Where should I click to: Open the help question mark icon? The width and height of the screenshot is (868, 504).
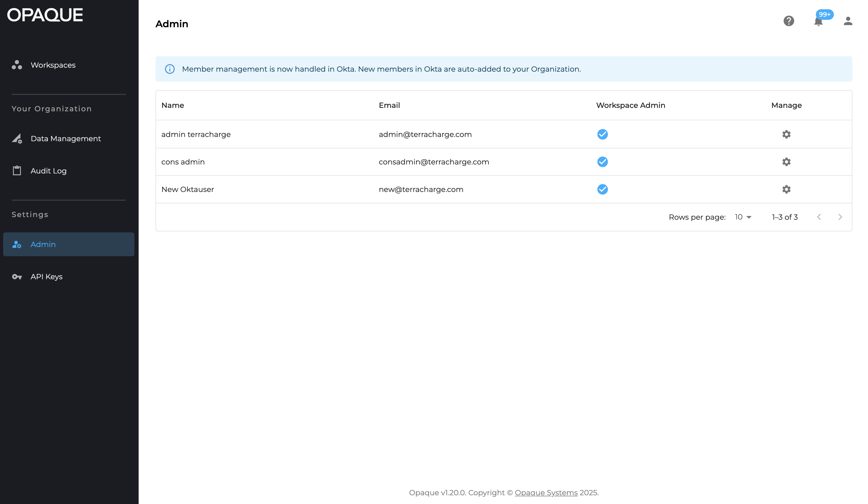[788, 21]
